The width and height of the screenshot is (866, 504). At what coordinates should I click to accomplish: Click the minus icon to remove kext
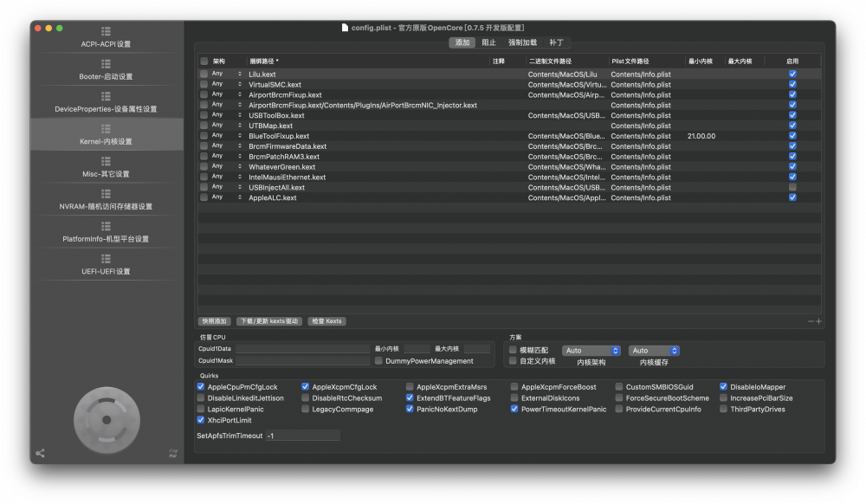pyautogui.click(x=811, y=321)
